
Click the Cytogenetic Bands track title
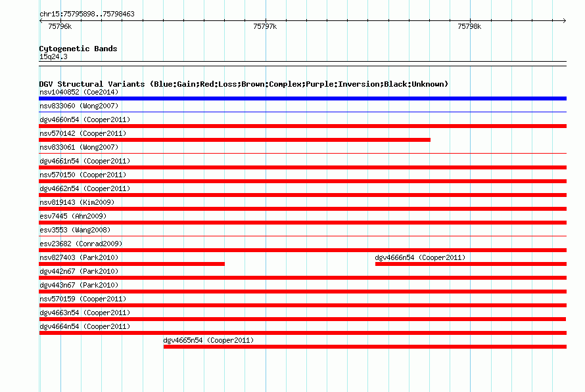[x=78, y=49]
